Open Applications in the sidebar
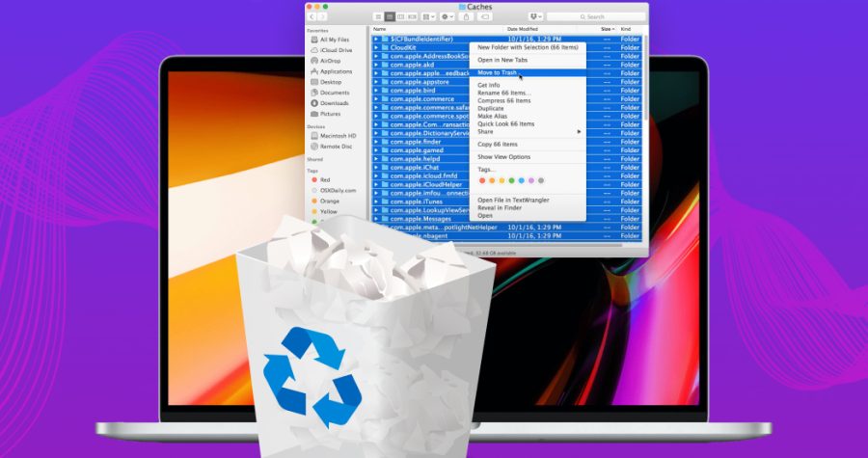868x458 pixels. (336, 71)
